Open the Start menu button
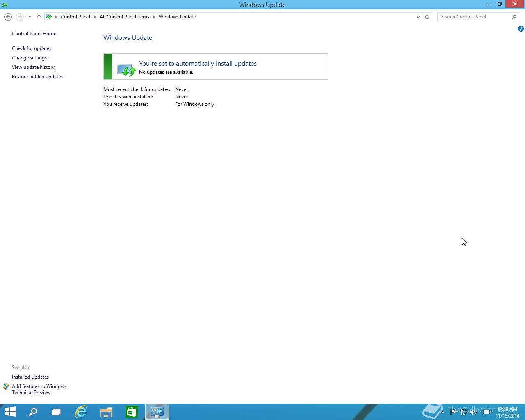Viewport: 525px width, 420px height. click(x=10, y=412)
